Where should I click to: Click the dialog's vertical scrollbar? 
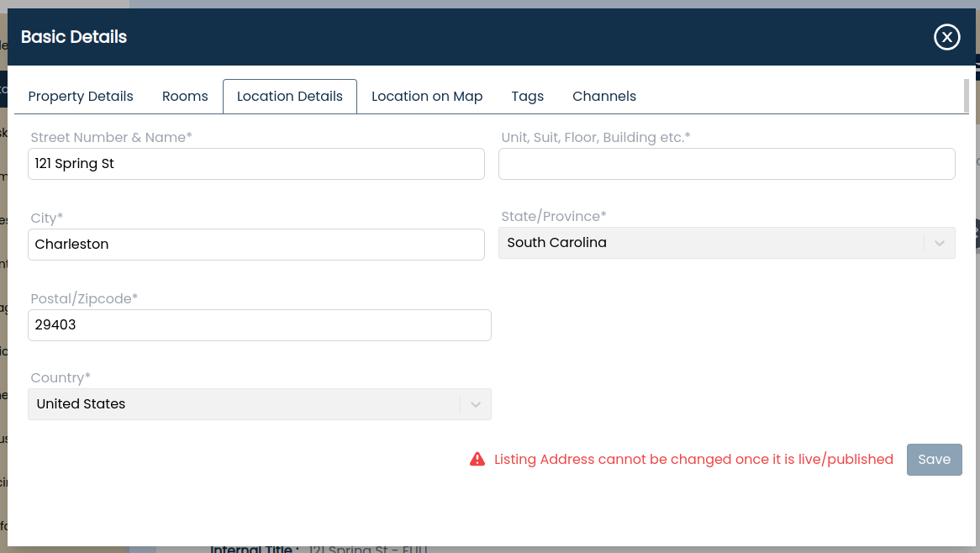pos(966,95)
